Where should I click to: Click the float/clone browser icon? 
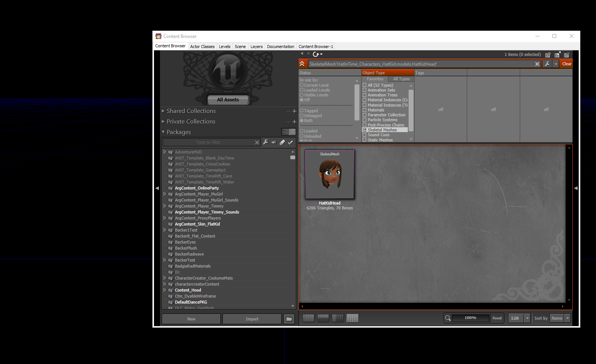[558, 54]
